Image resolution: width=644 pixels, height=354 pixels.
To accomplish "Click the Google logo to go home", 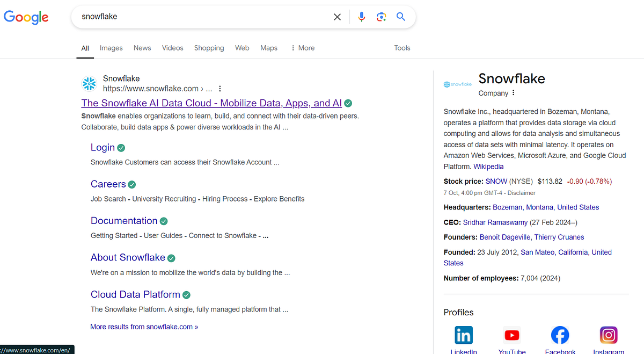I will point(26,17).
